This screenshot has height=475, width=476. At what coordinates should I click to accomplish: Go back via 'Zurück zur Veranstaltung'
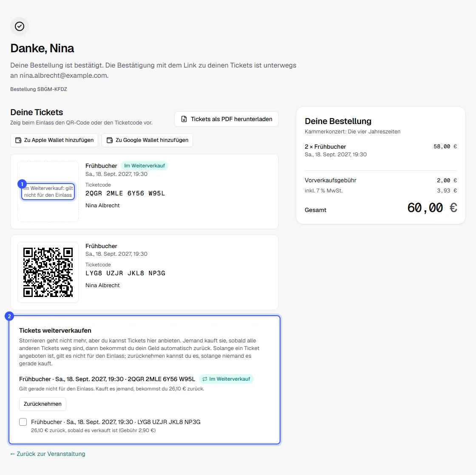pyautogui.click(x=48, y=454)
